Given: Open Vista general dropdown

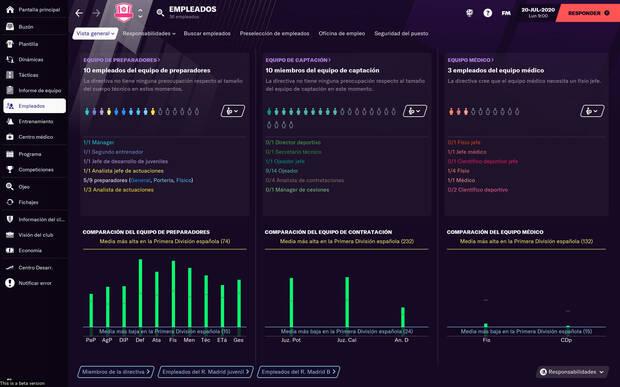Looking at the screenshot, I should [x=95, y=34].
